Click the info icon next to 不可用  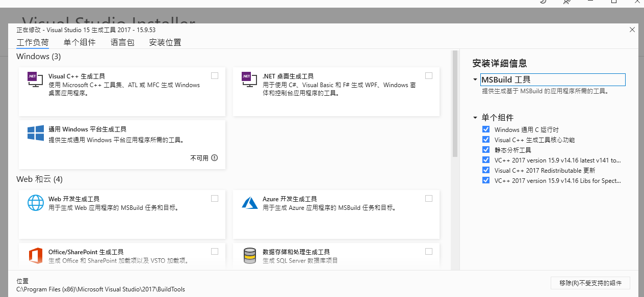pos(214,158)
